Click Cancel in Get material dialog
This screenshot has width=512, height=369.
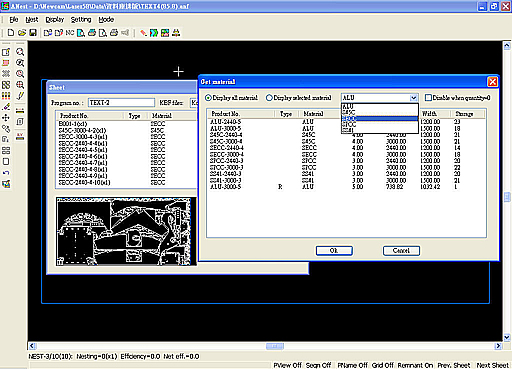coord(401,251)
